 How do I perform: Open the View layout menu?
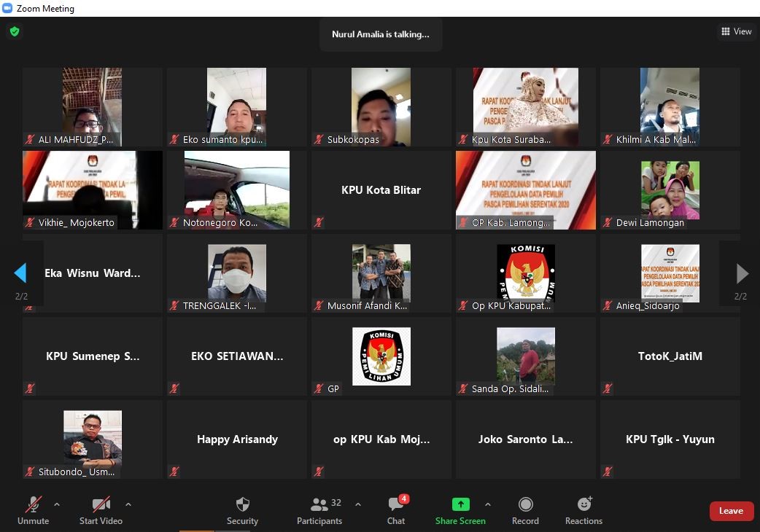click(736, 31)
